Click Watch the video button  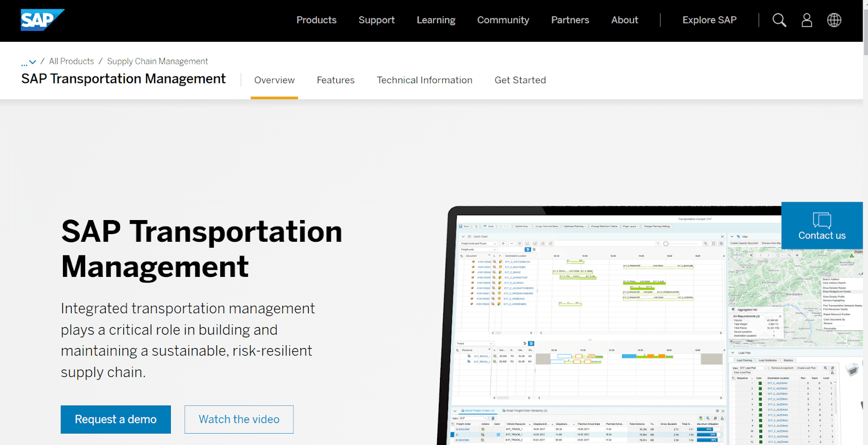(239, 420)
